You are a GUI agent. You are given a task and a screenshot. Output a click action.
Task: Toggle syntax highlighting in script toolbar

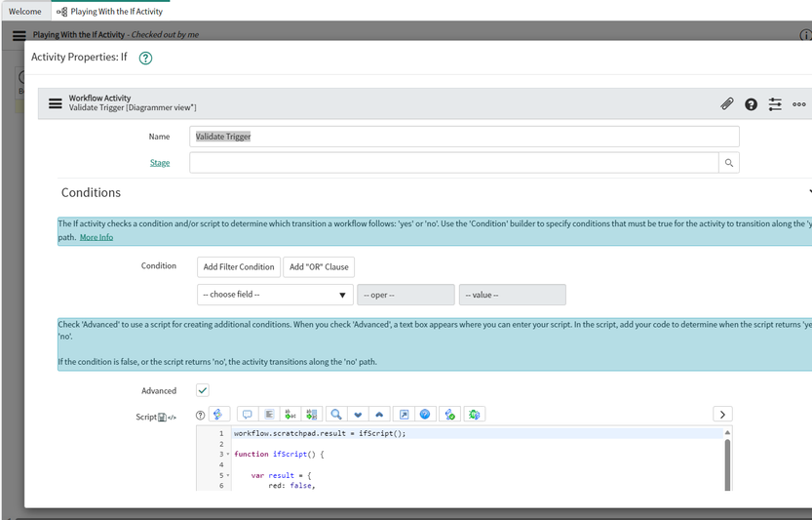[218, 415]
